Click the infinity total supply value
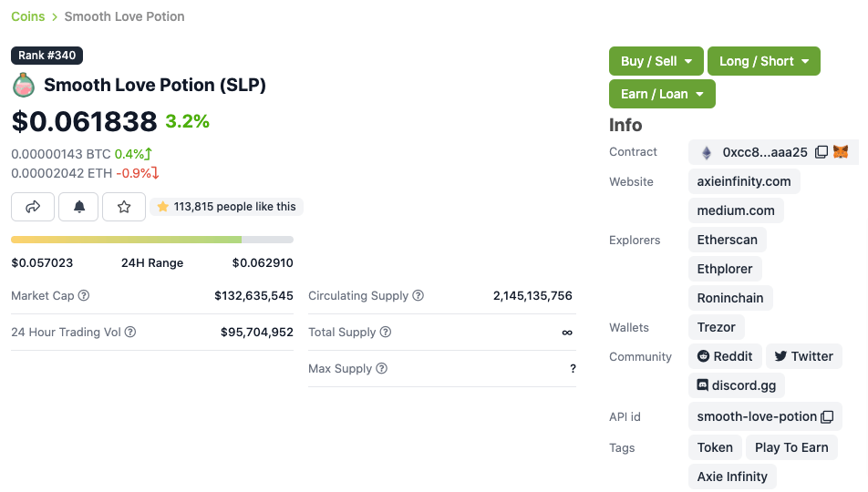The height and width of the screenshot is (492, 868). pos(567,333)
